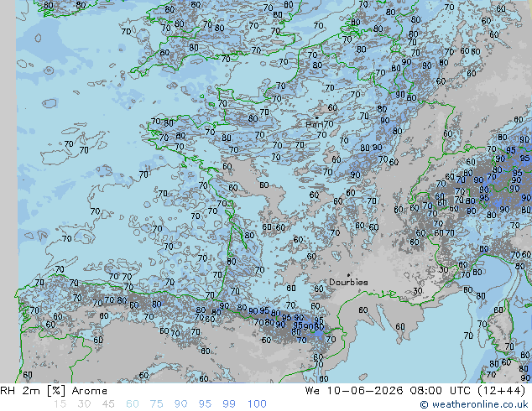
Task: Click the black dot marker above Dourbies
Action: [x=348, y=274]
